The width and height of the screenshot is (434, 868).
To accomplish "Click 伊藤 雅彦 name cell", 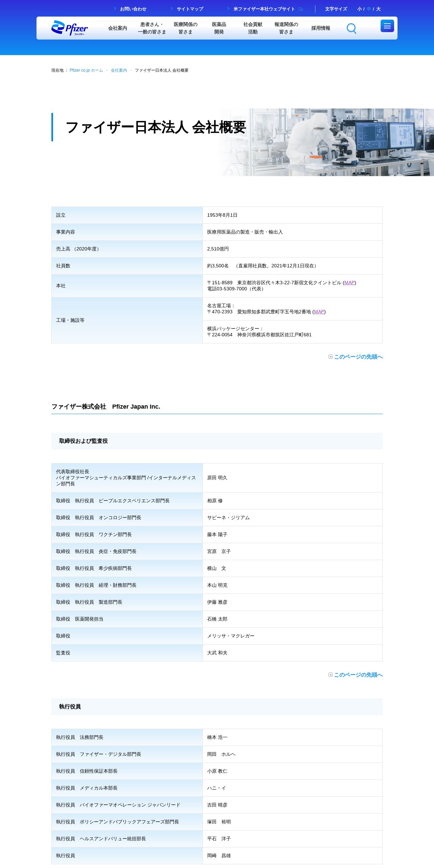I will (x=292, y=602).
